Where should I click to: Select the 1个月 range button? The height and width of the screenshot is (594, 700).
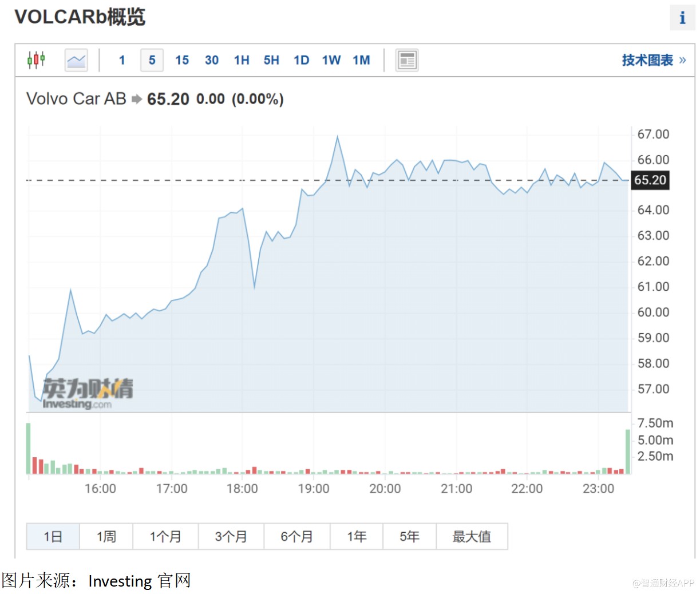coord(165,536)
